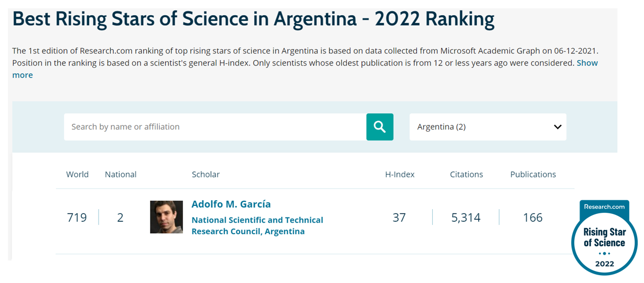Image resolution: width=644 pixels, height=283 pixels.
Task: Click the publications count 166
Action: click(x=533, y=217)
